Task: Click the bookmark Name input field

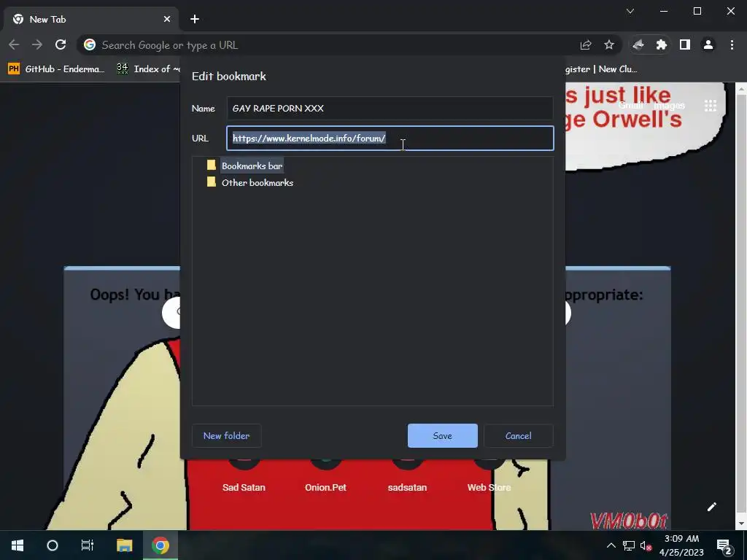Action: coord(390,108)
